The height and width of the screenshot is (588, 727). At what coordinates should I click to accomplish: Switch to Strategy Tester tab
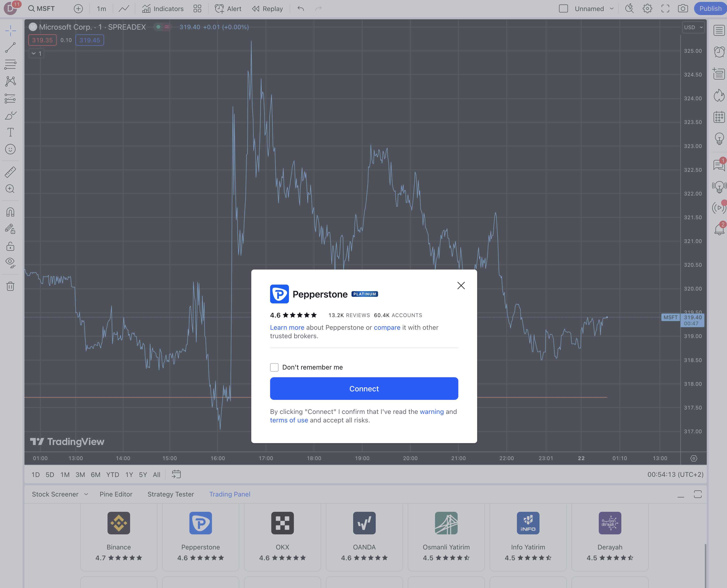171,494
